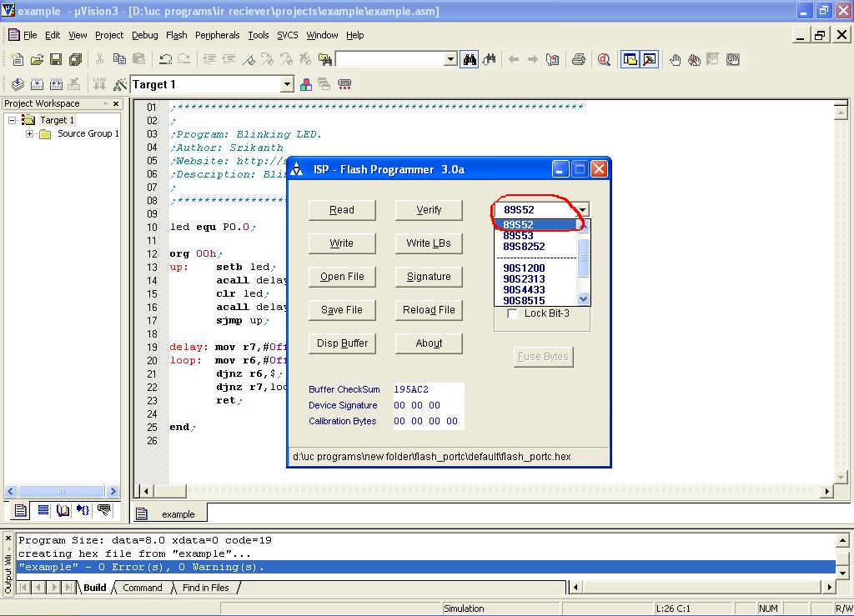Click the Signature button
The height and width of the screenshot is (616, 854).
(429, 277)
